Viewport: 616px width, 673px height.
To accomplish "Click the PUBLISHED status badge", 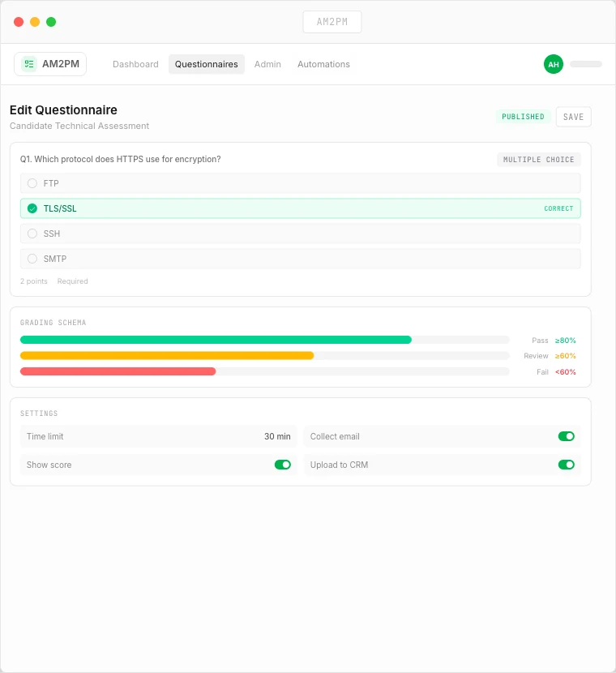I will (x=523, y=117).
